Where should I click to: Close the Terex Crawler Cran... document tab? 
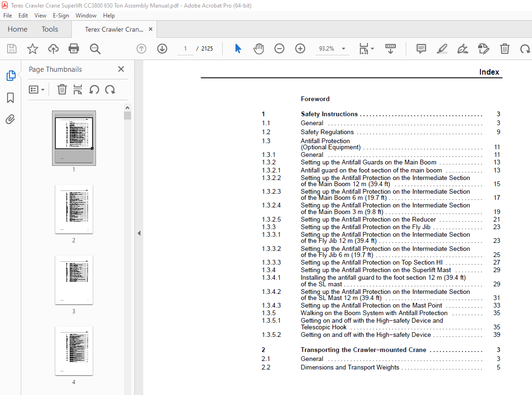[x=151, y=29]
